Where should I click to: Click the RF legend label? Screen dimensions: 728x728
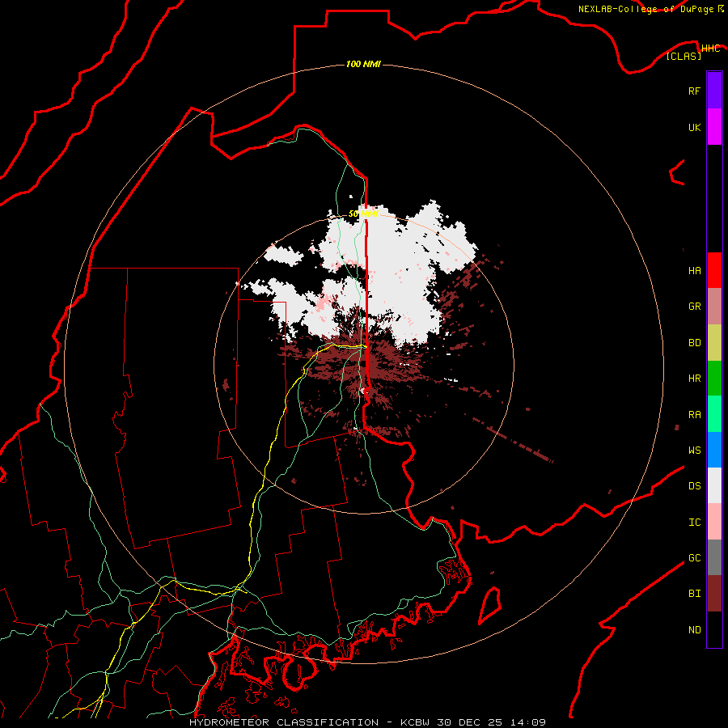click(x=694, y=91)
